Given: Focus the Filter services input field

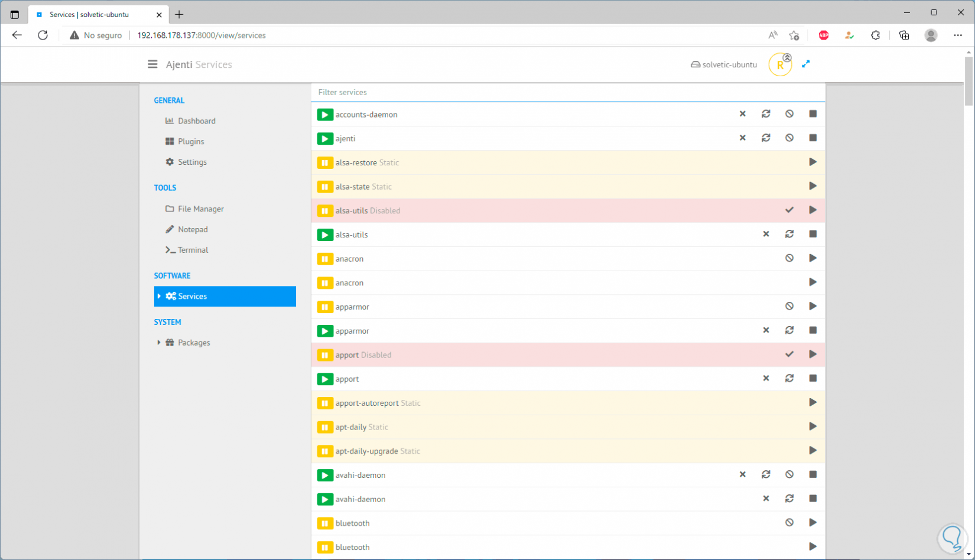Looking at the screenshot, I should click(567, 92).
